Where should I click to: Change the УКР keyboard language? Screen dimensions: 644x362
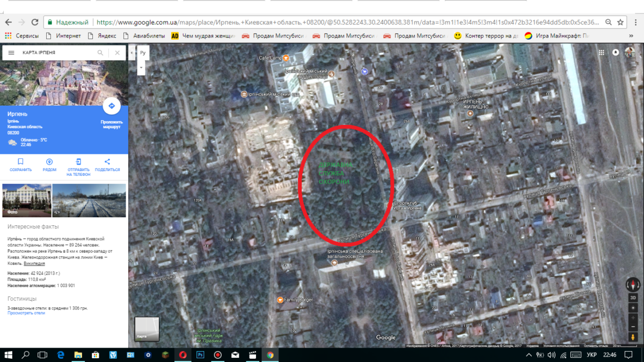coord(591,355)
